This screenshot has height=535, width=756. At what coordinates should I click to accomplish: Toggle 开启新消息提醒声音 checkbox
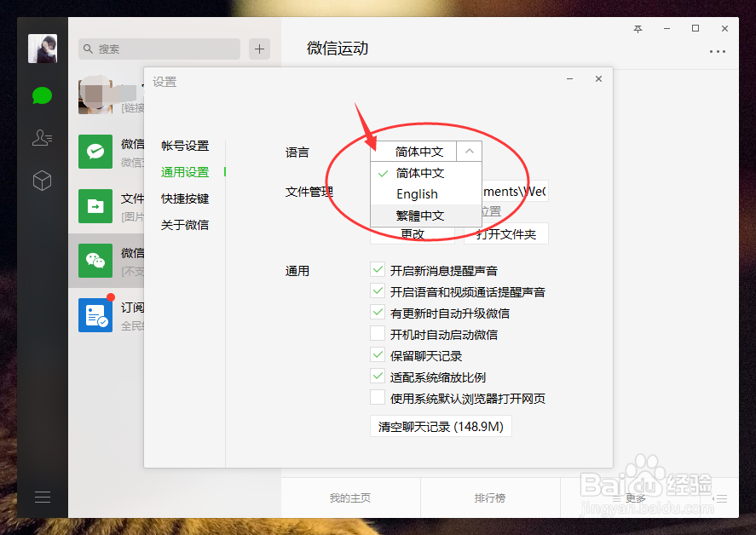pyautogui.click(x=378, y=269)
